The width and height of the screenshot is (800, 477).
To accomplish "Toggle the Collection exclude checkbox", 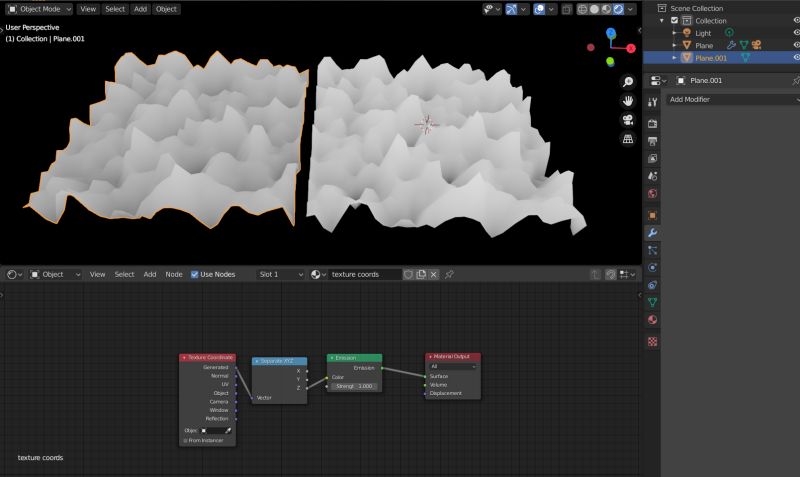I will tap(674, 20).
